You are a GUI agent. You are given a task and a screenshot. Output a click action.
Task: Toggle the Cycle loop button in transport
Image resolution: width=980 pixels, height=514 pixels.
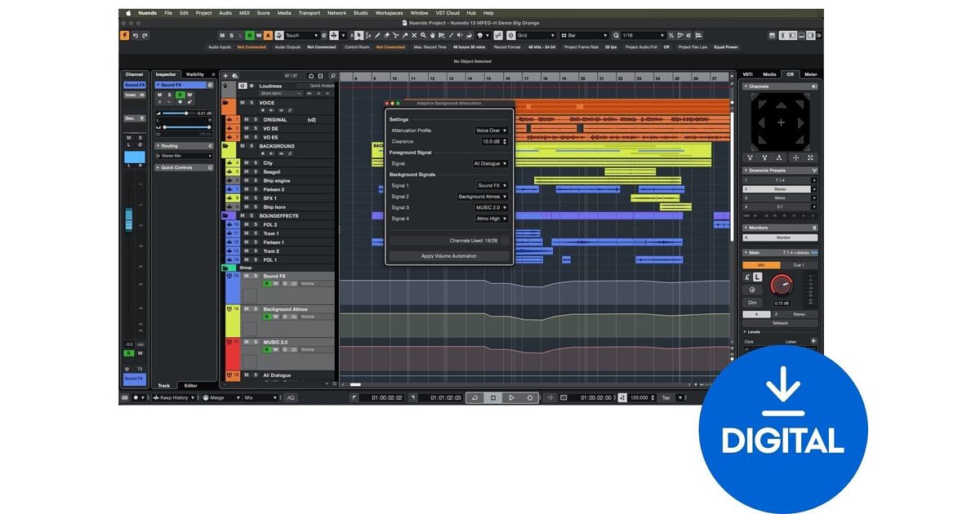click(x=474, y=397)
